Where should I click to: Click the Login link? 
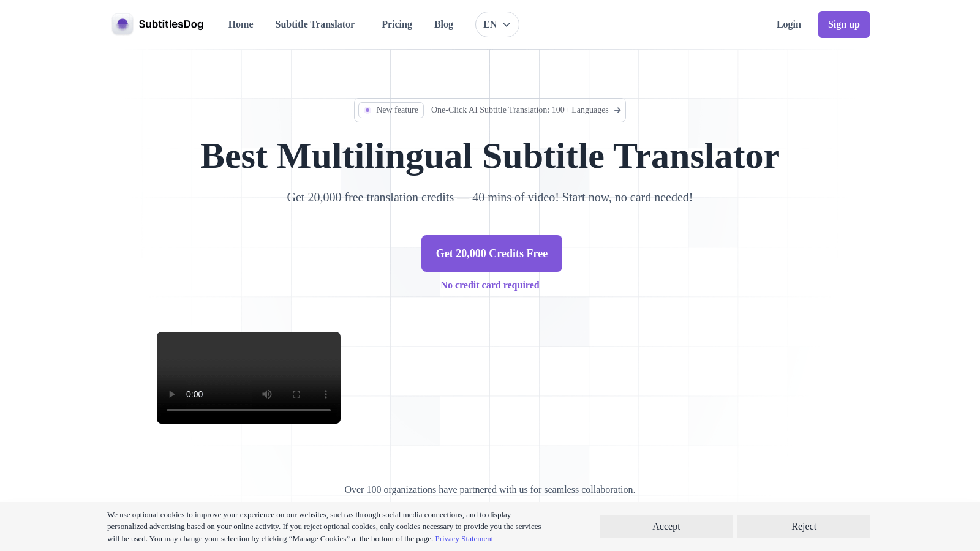pos(789,24)
